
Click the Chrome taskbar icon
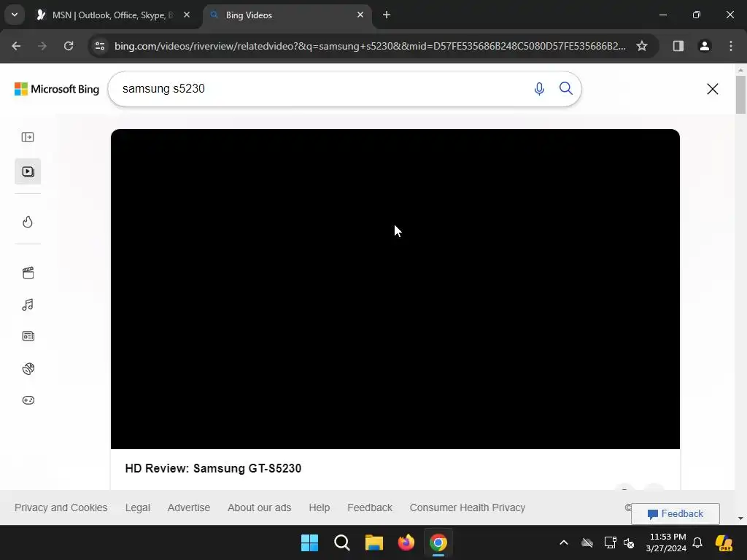coord(438,542)
